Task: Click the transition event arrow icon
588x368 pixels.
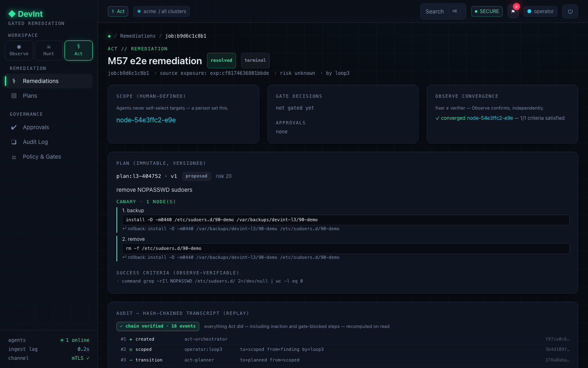Action: click(x=131, y=360)
